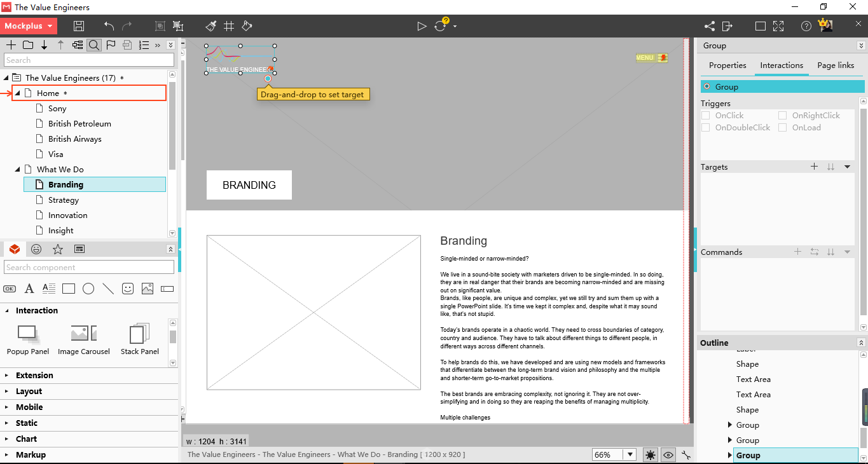868x464 pixels.
Task: Click the Undo arrow icon
Action: (109, 26)
